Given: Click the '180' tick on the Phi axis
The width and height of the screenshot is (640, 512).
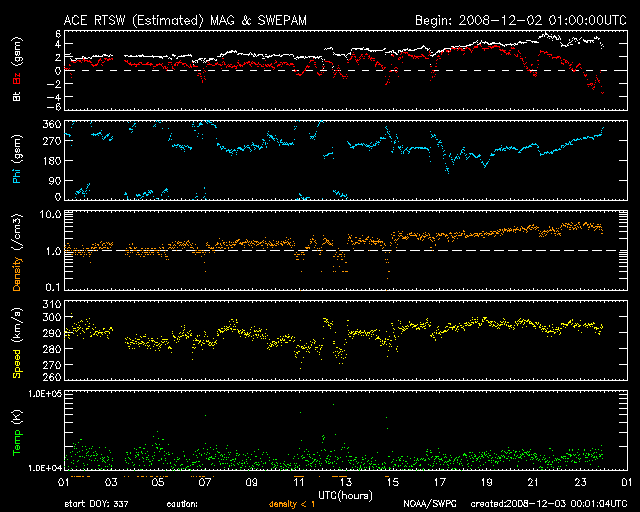Looking at the screenshot, I should [x=52, y=161].
